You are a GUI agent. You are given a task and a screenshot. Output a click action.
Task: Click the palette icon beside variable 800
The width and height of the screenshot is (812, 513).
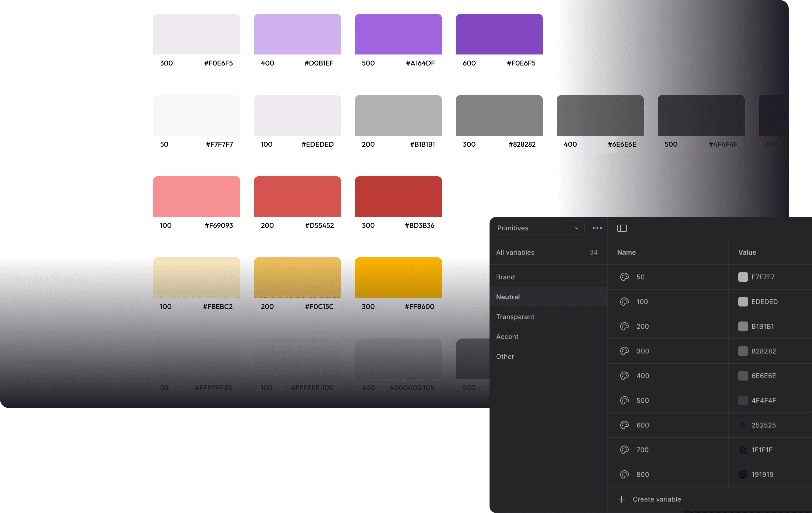tap(624, 474)
